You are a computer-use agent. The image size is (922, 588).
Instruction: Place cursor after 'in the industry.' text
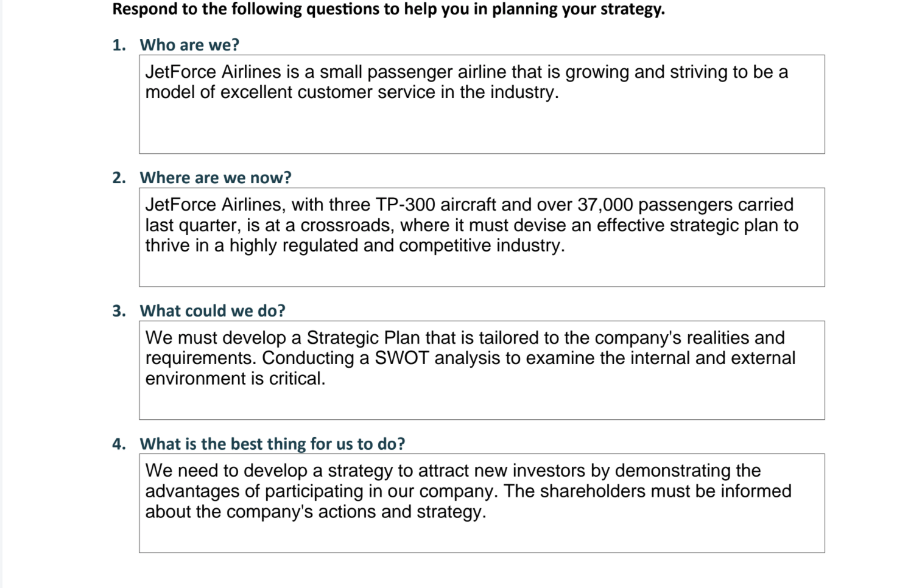point(560,93)
